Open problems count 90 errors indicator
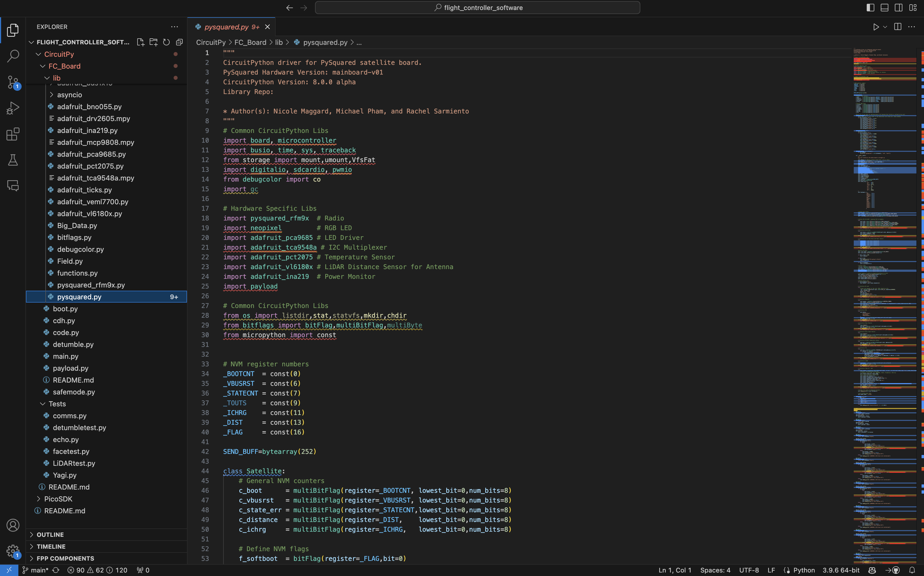The image size is (924, 576). point(98,570)
